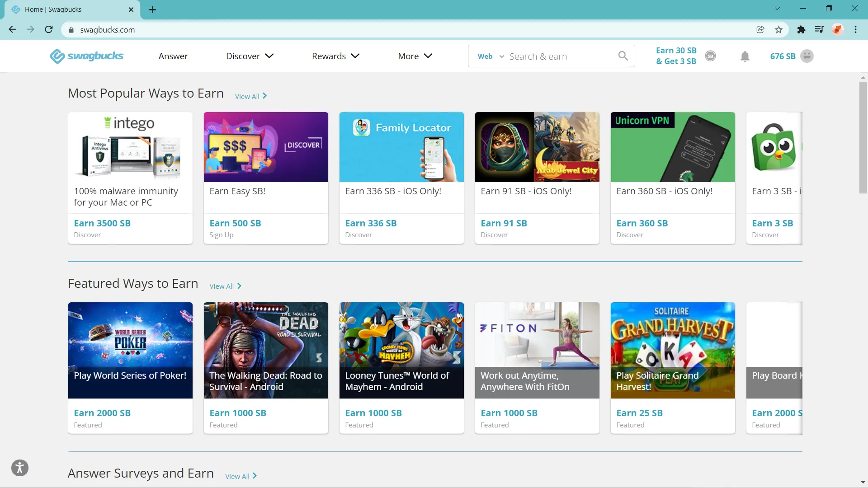Click Earn 3500 SB text
The height and width of the screenshot is (488, 868).
pos(102,223)
